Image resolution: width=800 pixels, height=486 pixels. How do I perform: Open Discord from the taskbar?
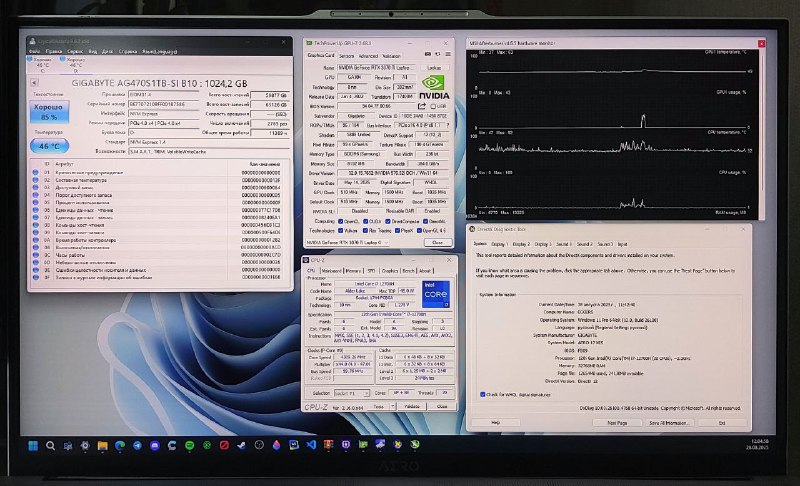coord(155,446)
